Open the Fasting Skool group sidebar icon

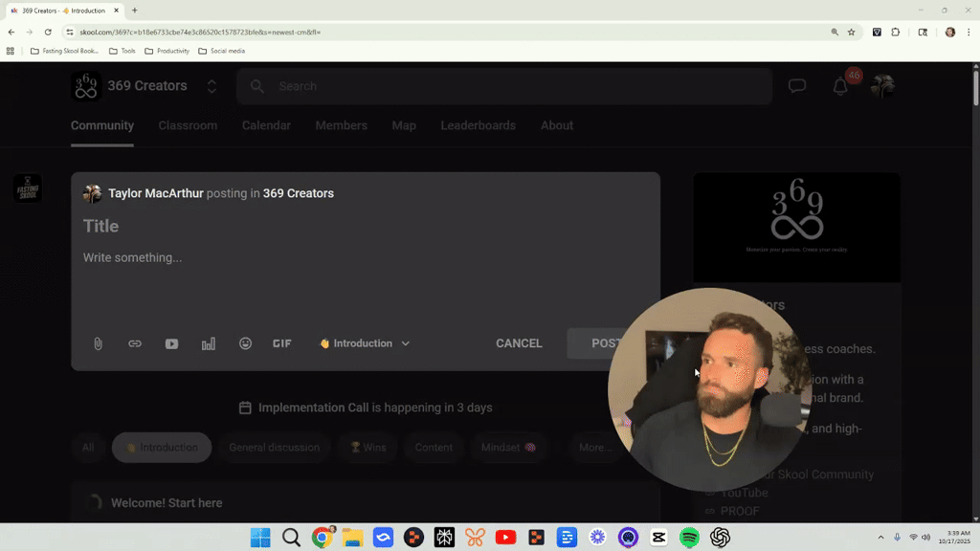(28, 188)
